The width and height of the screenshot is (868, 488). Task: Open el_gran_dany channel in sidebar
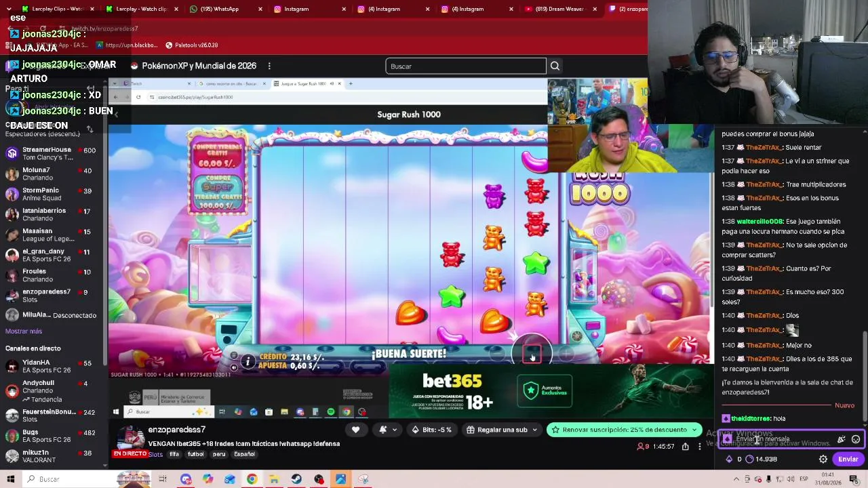53,255
